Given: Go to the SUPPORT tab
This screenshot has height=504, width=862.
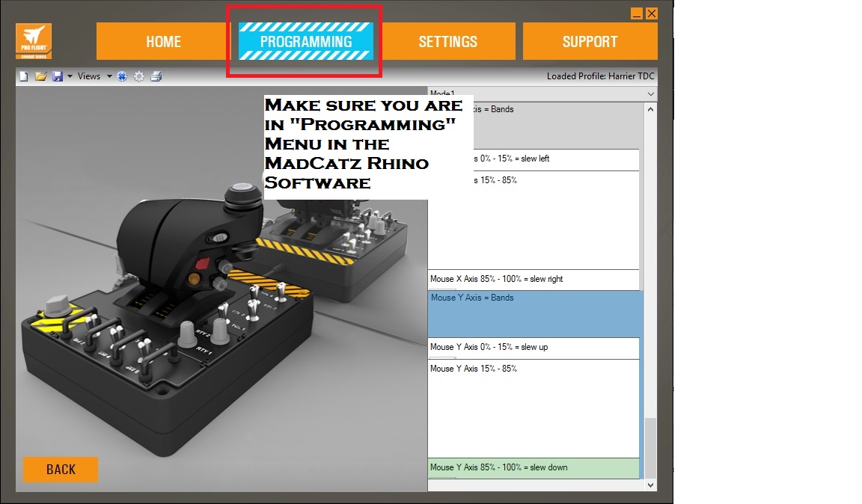Looking at the screenshot, I should [590, 42].
